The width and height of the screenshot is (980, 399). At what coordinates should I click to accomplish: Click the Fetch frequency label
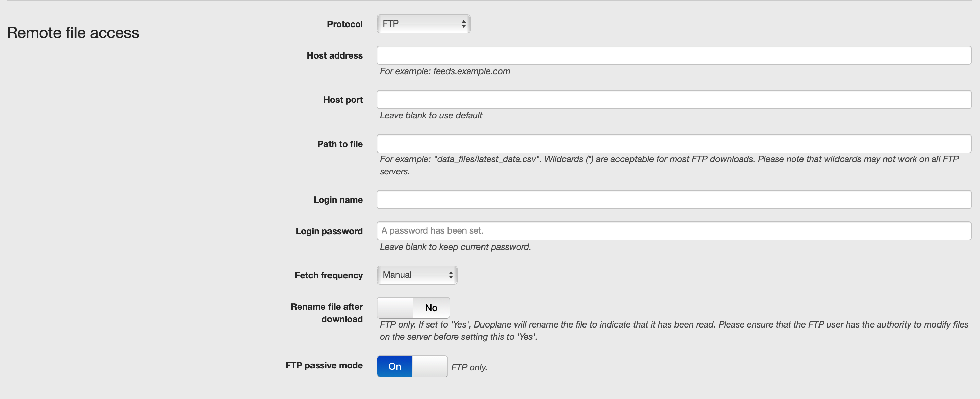tap(329, 275)
